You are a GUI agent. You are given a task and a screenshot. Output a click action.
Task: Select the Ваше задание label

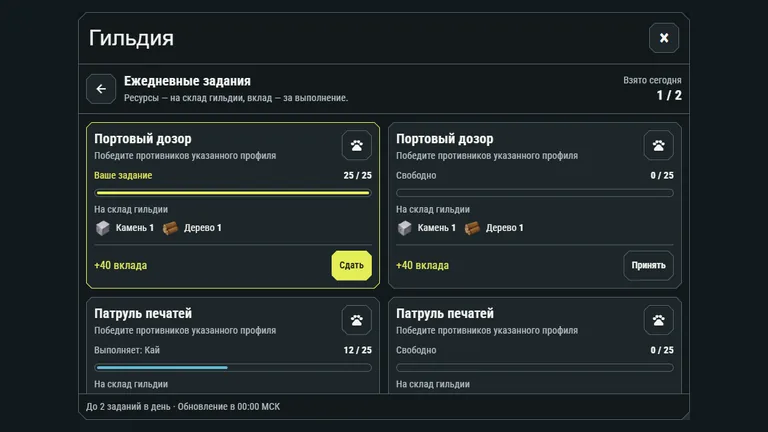(x=123, y=175)
